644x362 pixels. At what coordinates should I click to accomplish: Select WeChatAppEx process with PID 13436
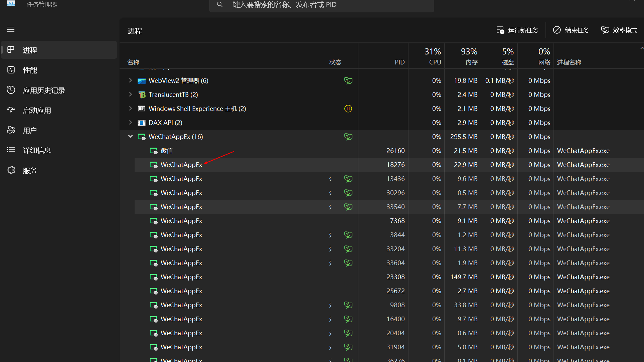[389, 179]
